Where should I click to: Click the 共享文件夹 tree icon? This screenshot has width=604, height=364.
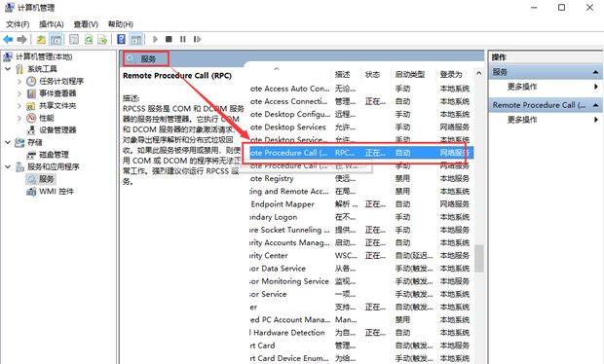tap(31, 106)
